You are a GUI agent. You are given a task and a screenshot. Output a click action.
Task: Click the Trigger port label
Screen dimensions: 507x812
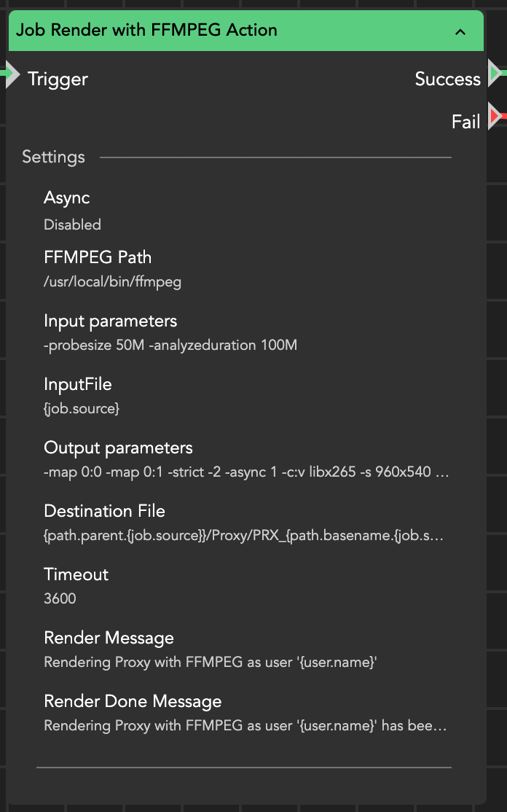click(x=58, y=79)
